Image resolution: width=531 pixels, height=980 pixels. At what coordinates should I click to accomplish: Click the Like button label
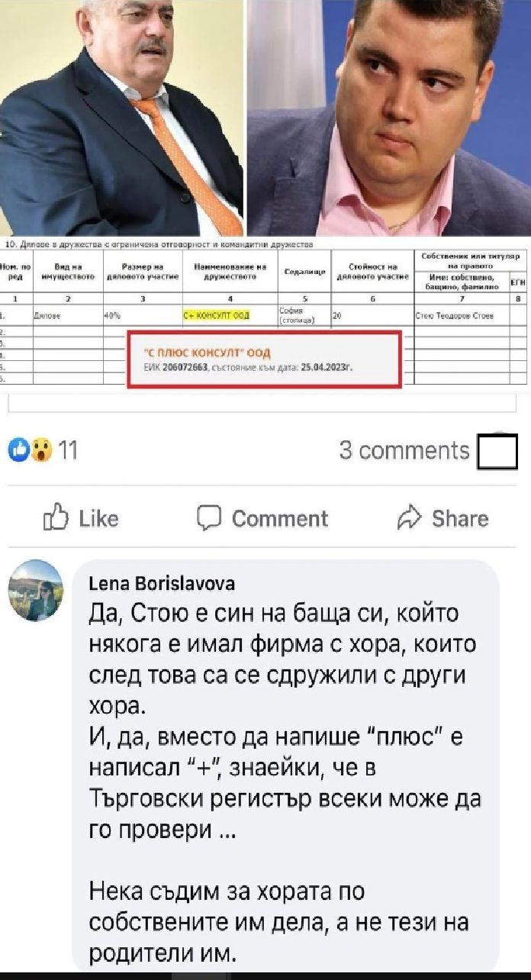pyautogui.click(x=99, y=519)
